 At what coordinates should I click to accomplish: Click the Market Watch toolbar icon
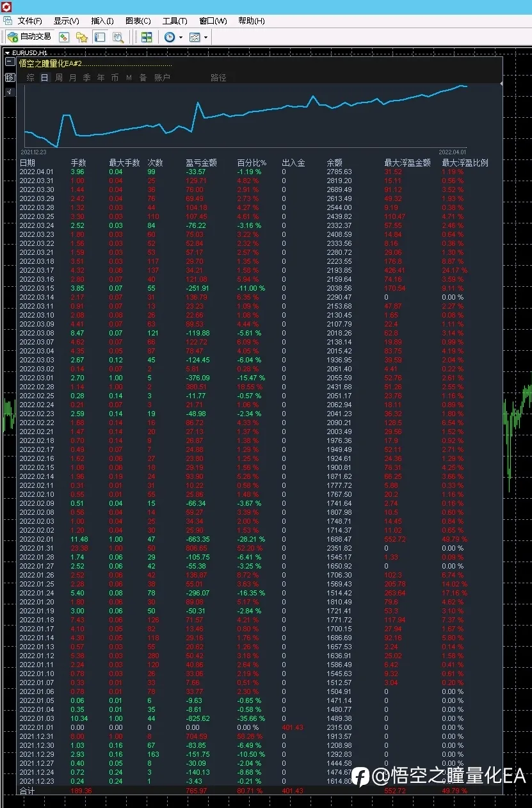64,37
